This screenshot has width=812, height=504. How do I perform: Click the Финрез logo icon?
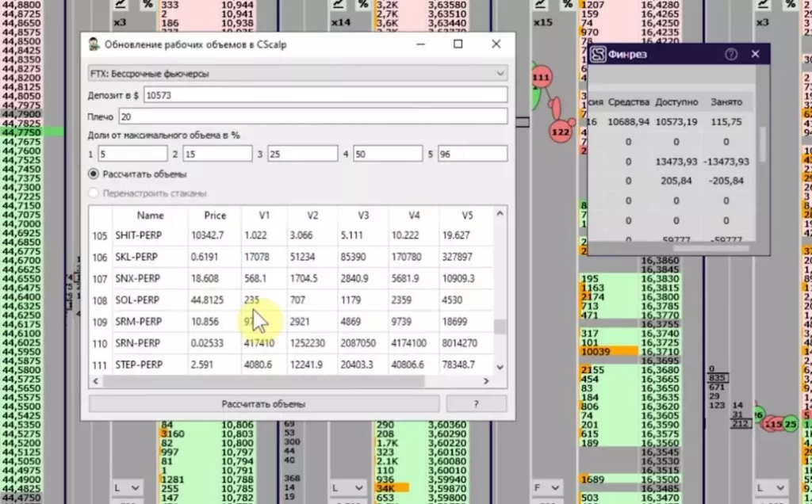point(597,54)
